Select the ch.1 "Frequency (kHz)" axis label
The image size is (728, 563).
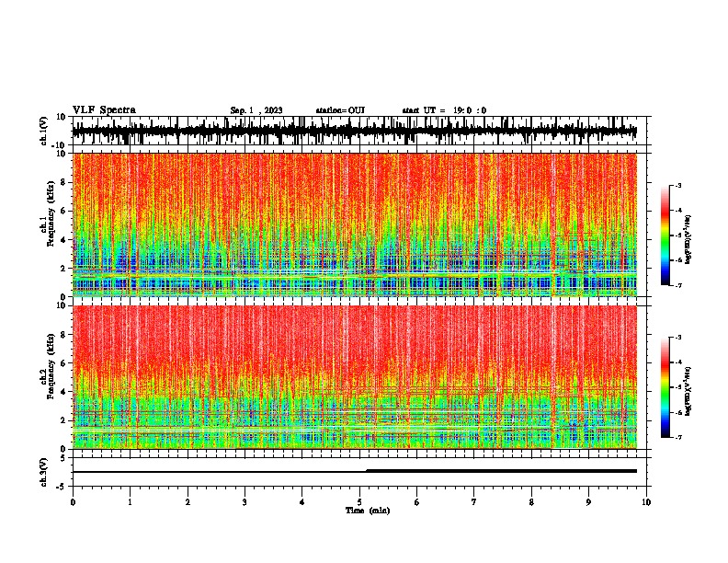pos(51,215)
